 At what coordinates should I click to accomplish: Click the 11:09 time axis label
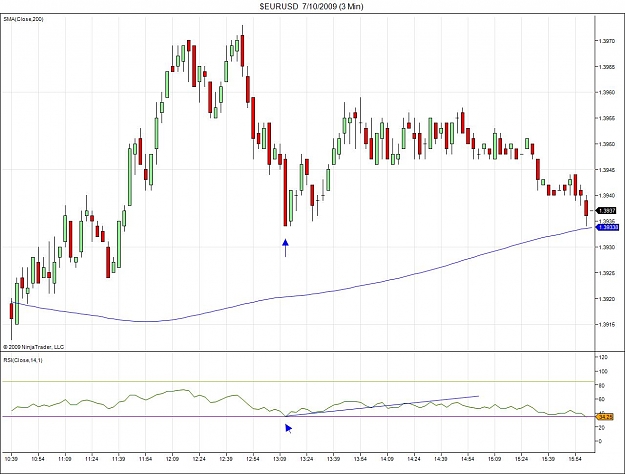click(65, 459)
